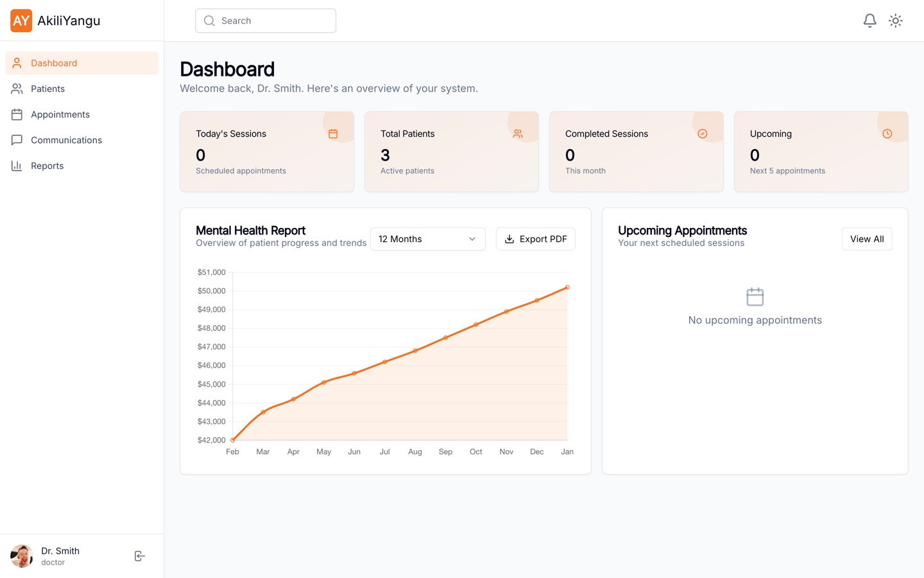Open Communications in sidebar

[81, 140]
